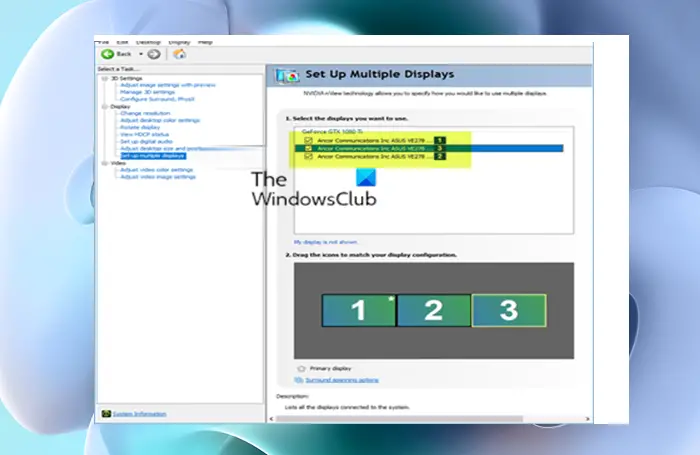Screen dimensions: 700x455
Task: Open Adjust video color settings
Action: point(157,170)
